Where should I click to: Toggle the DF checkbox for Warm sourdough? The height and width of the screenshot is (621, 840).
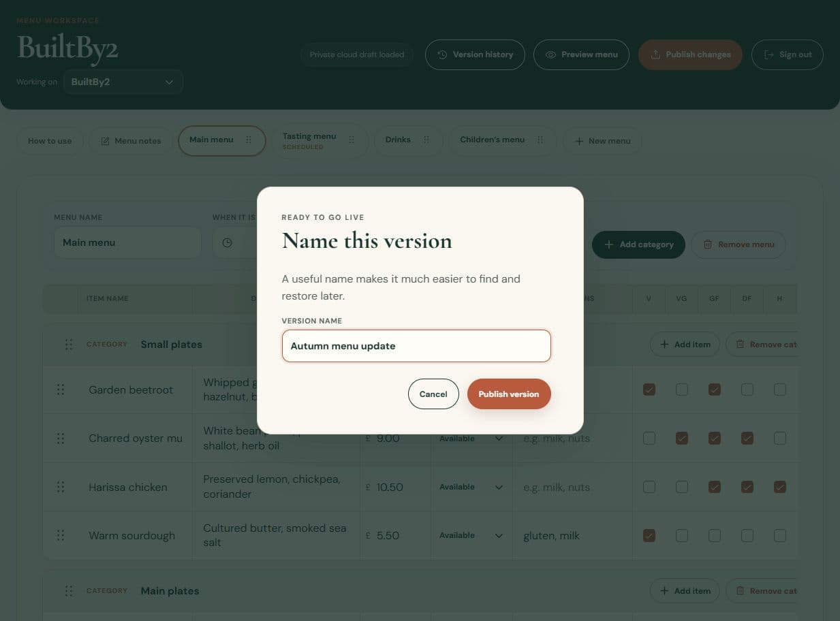[747, 536]
